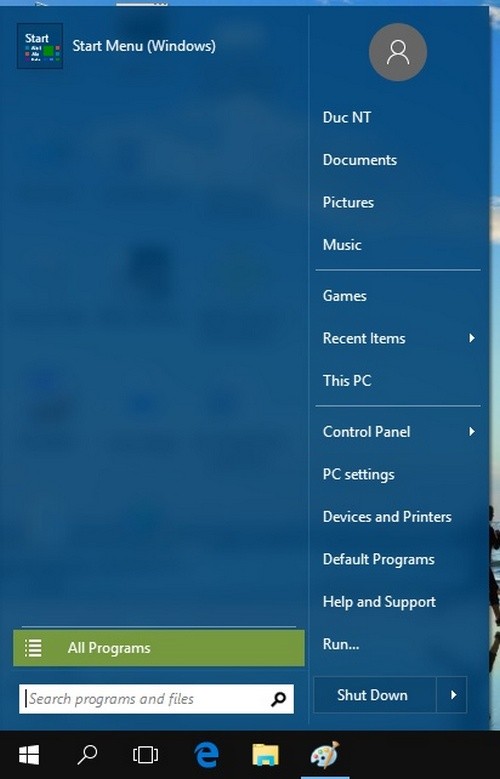The height and width of the screenshot is (779, 500).
Task: Open Devices and Printers
Action: click(387, 517)
